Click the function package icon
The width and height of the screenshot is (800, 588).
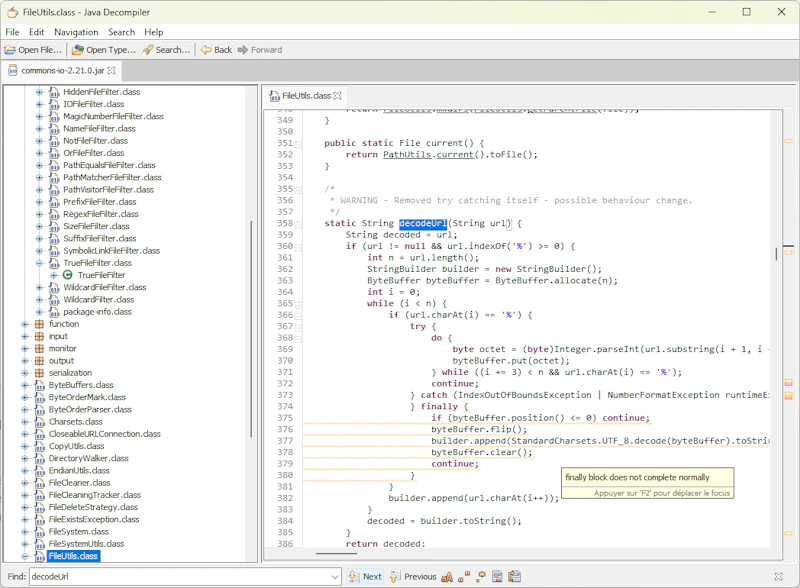[x=39, y=324]
